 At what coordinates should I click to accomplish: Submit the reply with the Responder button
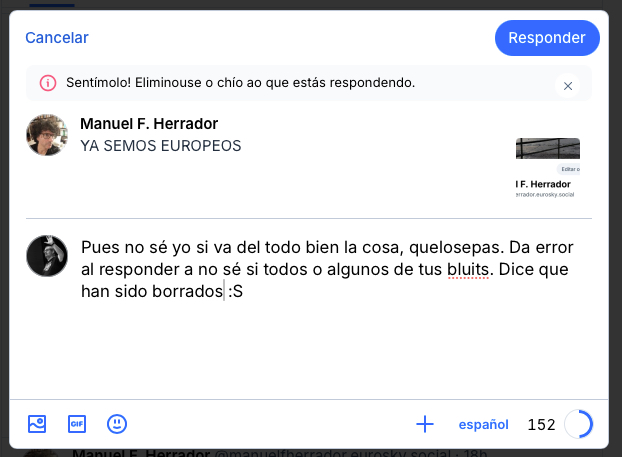click(x=547, y=38)
